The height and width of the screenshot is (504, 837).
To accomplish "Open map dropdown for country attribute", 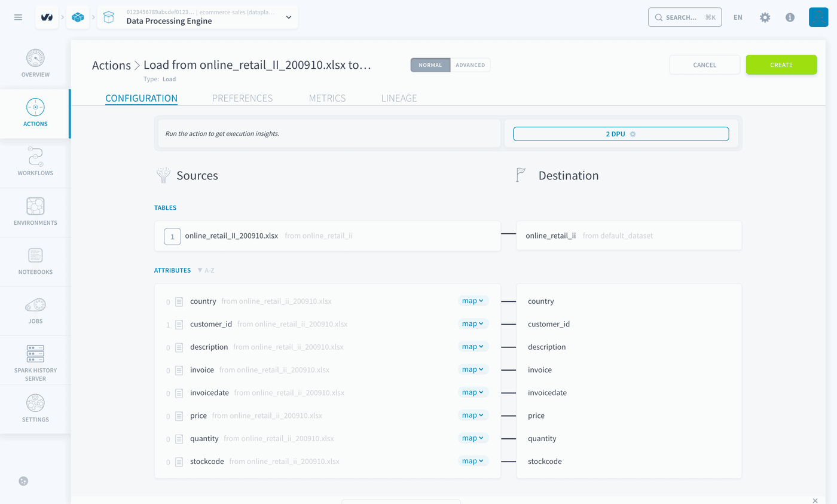I will tap(473, 301).
